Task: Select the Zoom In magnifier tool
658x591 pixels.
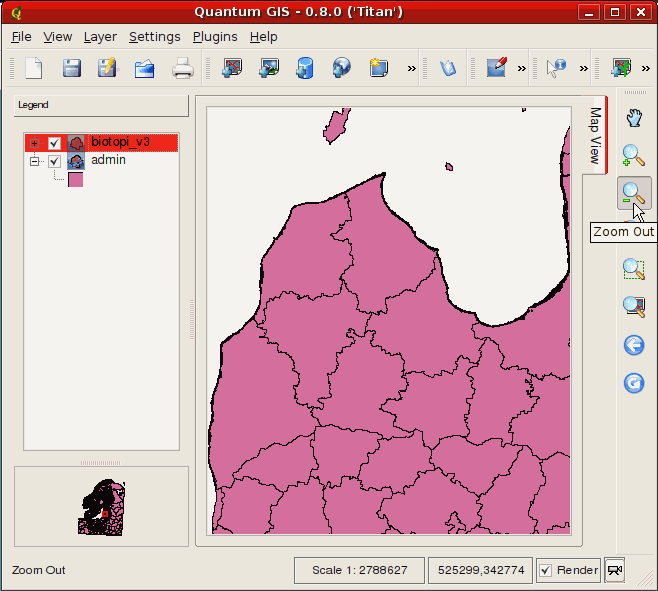Action: tap(634, 156)
